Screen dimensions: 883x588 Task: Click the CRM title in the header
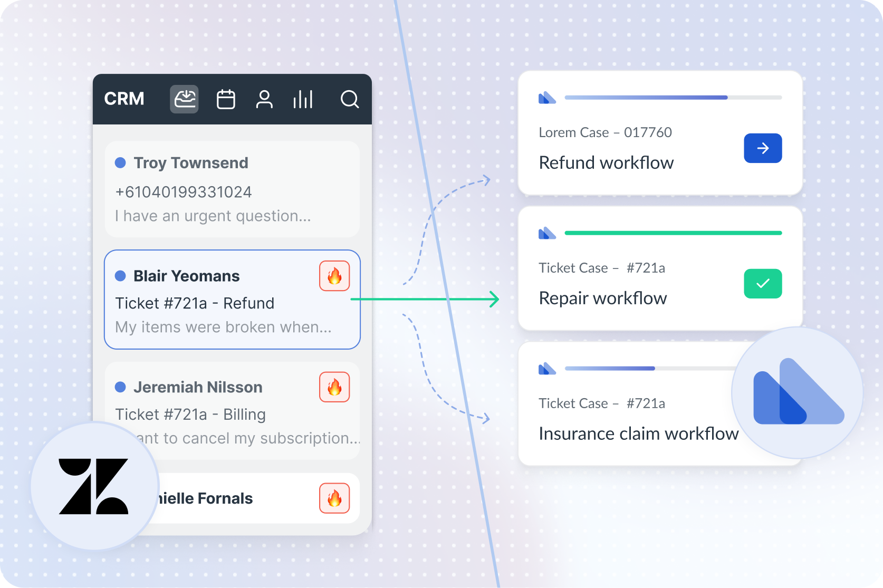124,99
